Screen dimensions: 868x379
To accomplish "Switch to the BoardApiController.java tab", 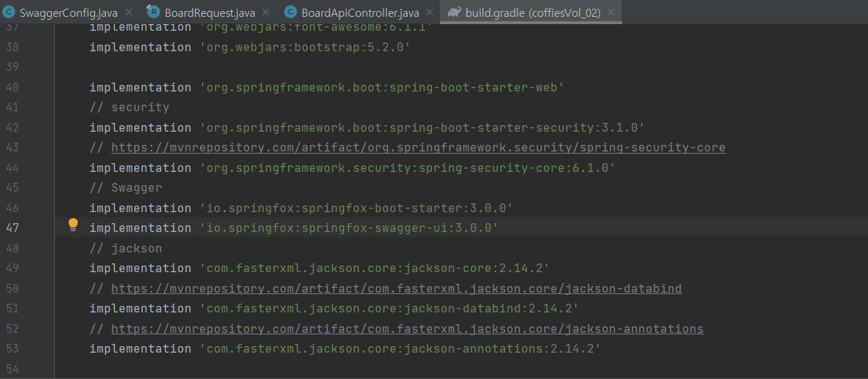I will pyautogui.click(x=359, y=12).
